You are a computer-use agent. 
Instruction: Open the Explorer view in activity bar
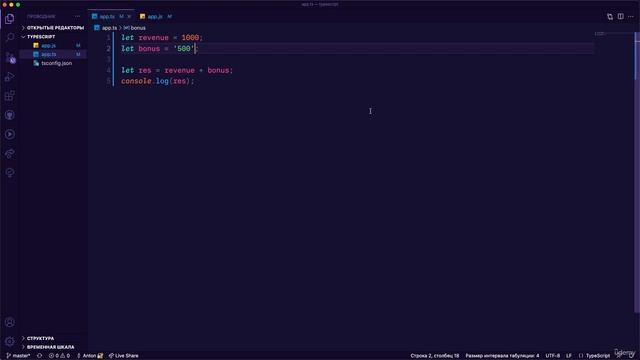[9, 19]
